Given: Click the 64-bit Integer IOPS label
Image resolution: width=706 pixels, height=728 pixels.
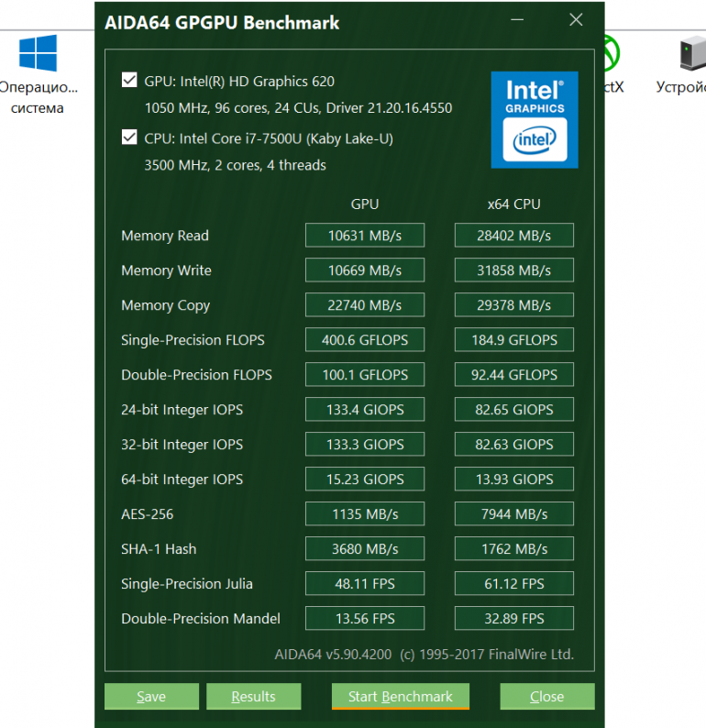Looking at the screenshot, I should point(182,480).
